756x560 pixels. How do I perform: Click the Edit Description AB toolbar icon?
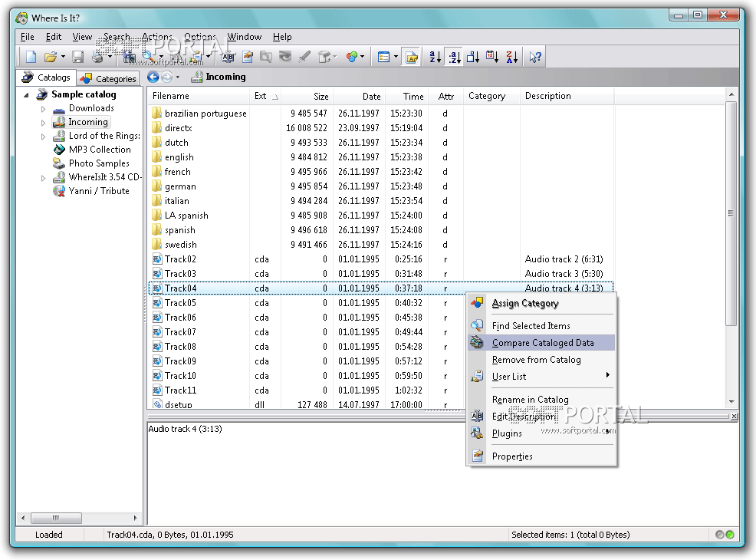click(x=228, y=57)
